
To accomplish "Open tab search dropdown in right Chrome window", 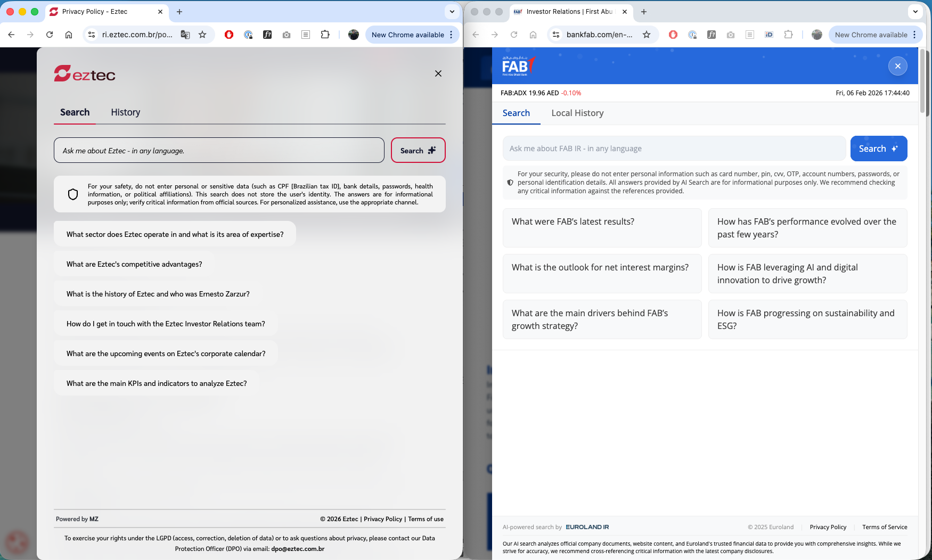I will [915, 12].
